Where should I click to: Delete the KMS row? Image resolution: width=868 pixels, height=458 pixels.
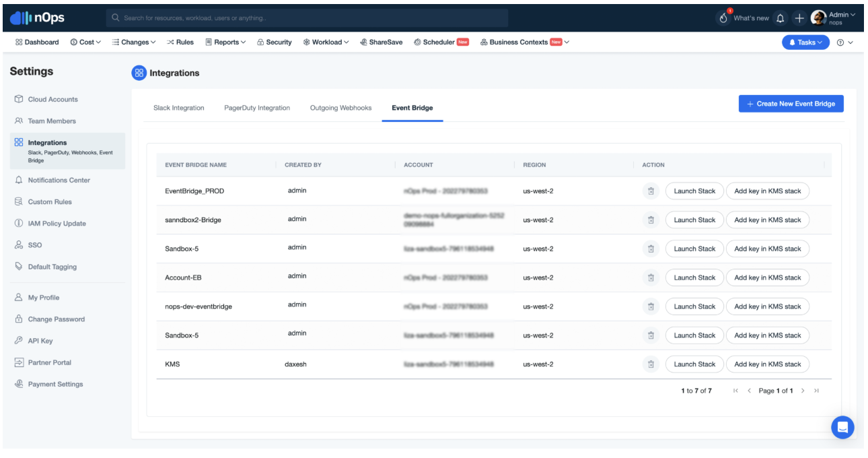(651, 364)
